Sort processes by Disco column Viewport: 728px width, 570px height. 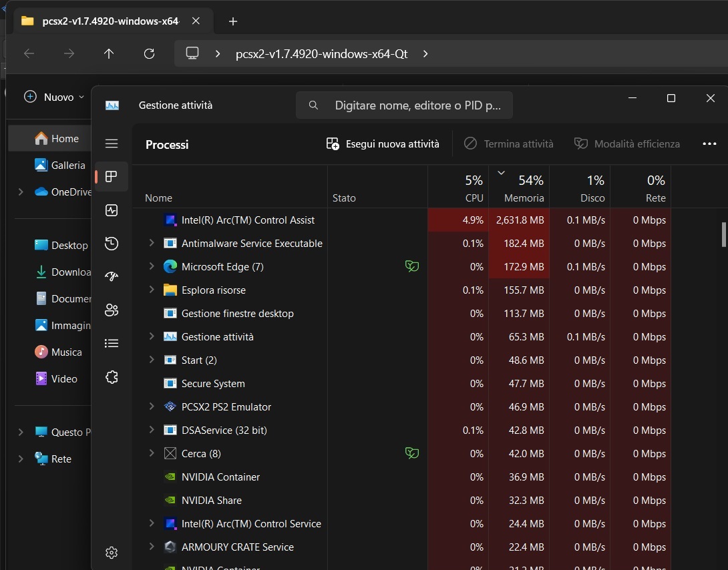(580, 187)
